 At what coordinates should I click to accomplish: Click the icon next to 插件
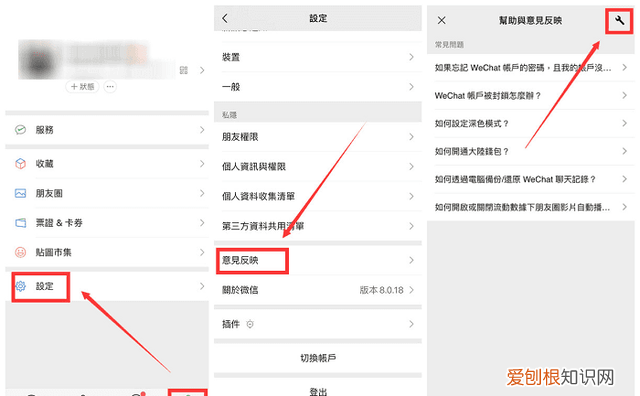pos(250,324)
